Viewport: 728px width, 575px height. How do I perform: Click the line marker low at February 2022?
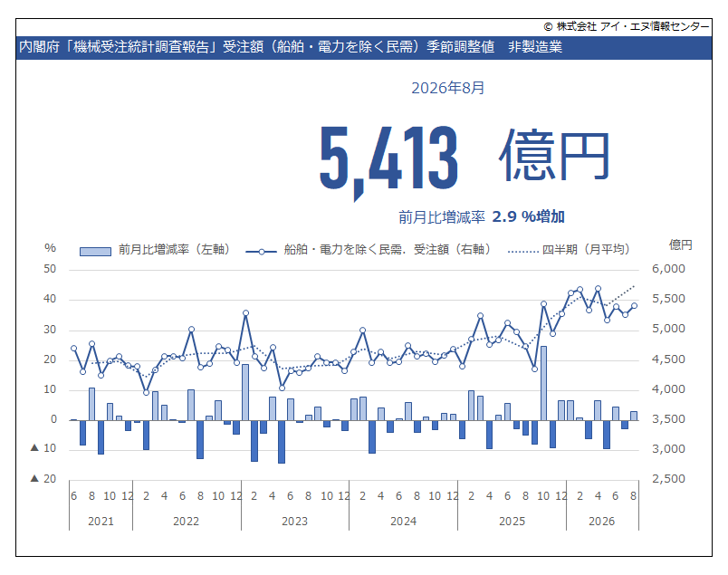point(147,392)
